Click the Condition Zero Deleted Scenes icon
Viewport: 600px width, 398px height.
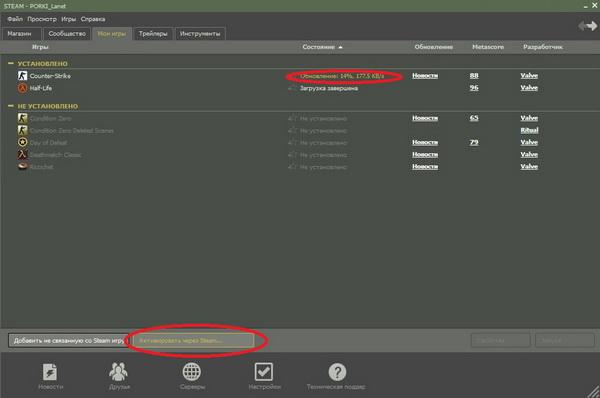point(23,130)
